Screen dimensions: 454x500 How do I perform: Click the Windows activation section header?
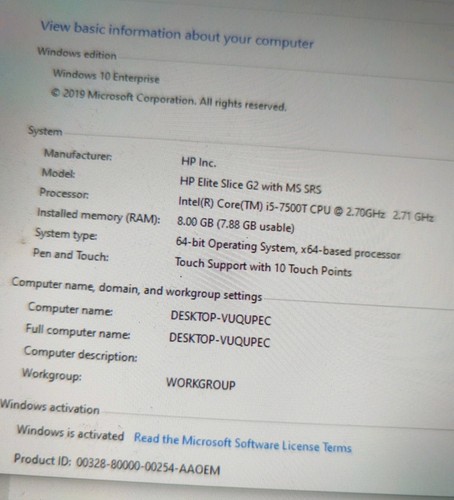(x=50, y=407)
